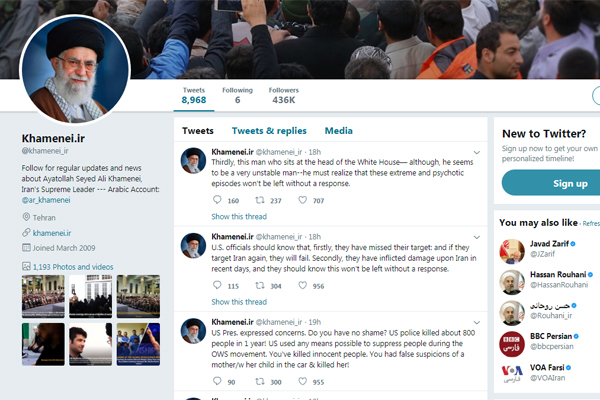
Task: Switch to Tweets & replies tab
Action: coord(269,131)
